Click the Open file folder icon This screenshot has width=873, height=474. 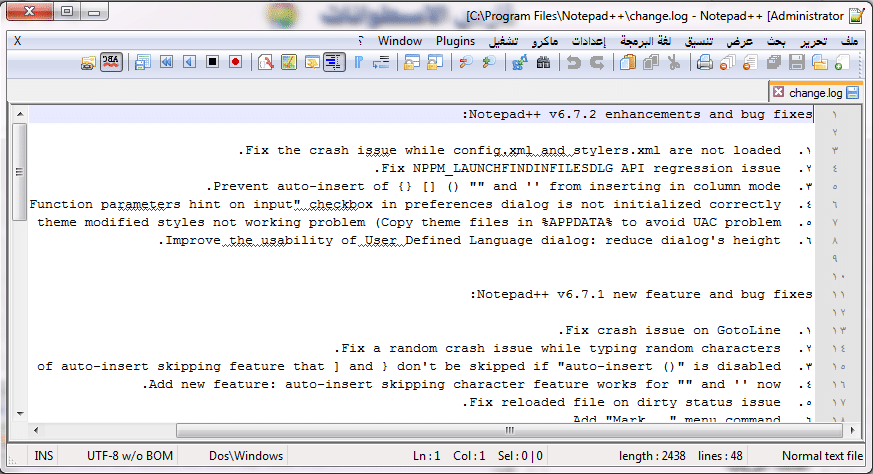tap(820, 62)
